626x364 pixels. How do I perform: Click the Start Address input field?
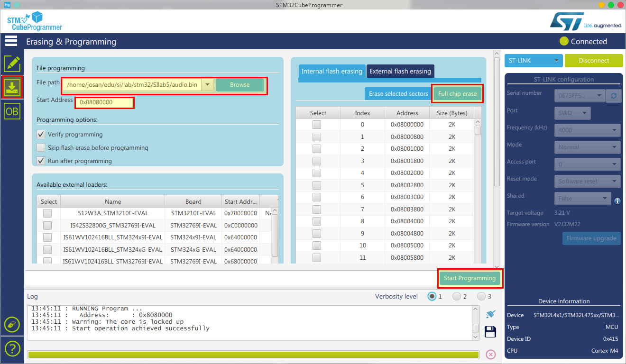point(105,102)
